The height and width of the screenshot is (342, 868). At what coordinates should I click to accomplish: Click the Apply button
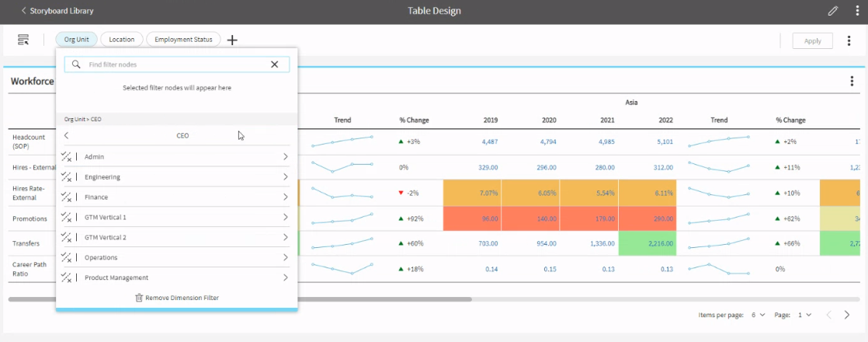pos(812,40)
